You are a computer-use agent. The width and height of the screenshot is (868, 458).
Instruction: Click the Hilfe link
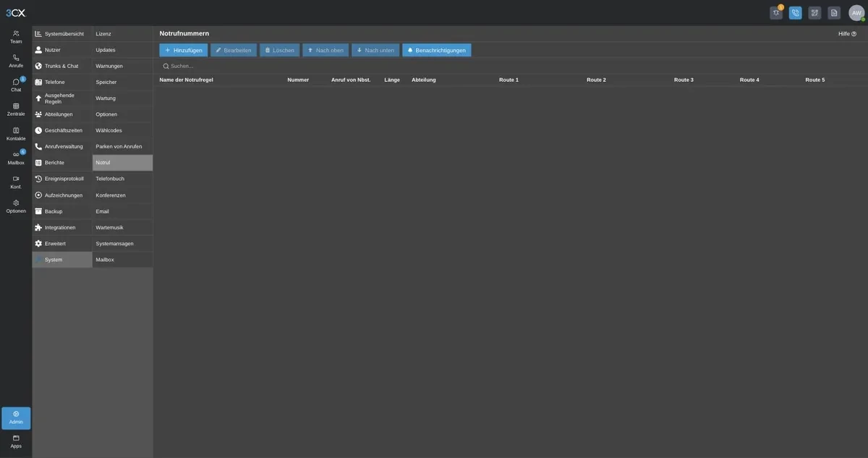(x=847, y=33)
